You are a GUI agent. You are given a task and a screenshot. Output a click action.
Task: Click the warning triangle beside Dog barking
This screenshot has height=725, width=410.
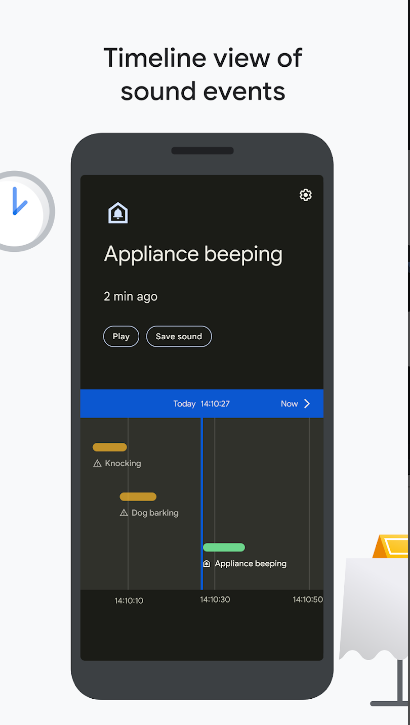click(x=124, y=513)
